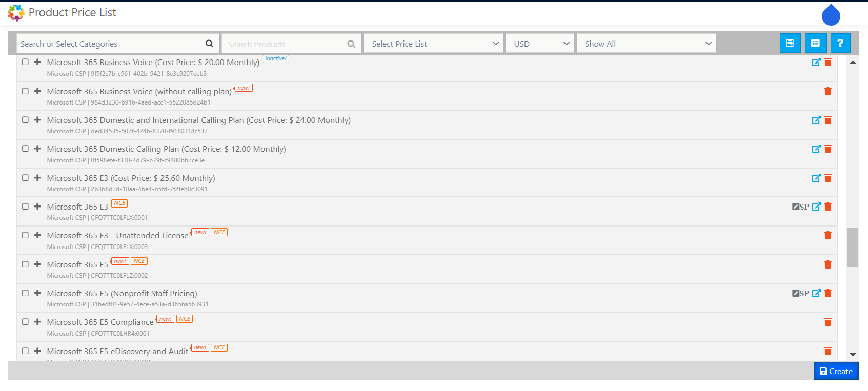
Task: Click the magnifier in the categories search box
Action: (x=209, y=44)
